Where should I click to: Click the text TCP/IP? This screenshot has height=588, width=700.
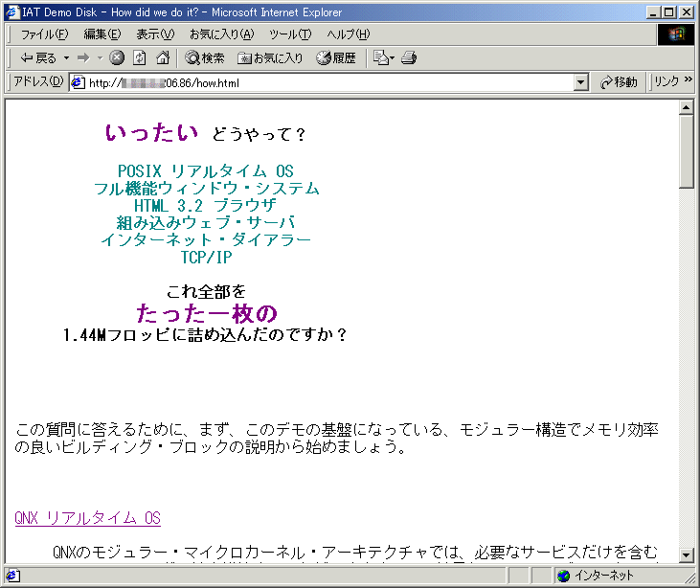(x=206, y=258)
